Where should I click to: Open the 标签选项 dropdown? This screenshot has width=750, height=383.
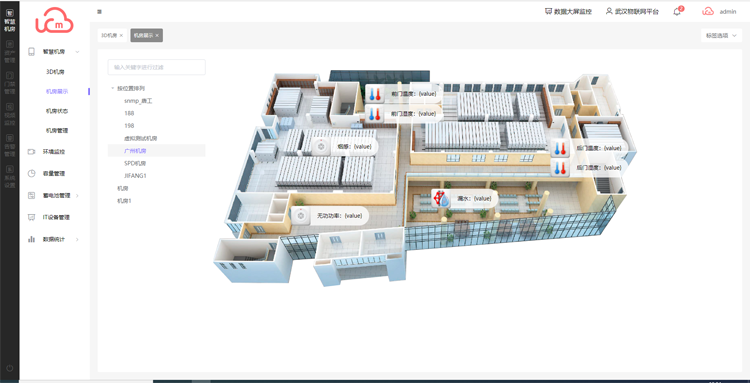click(x=721, y=35)
